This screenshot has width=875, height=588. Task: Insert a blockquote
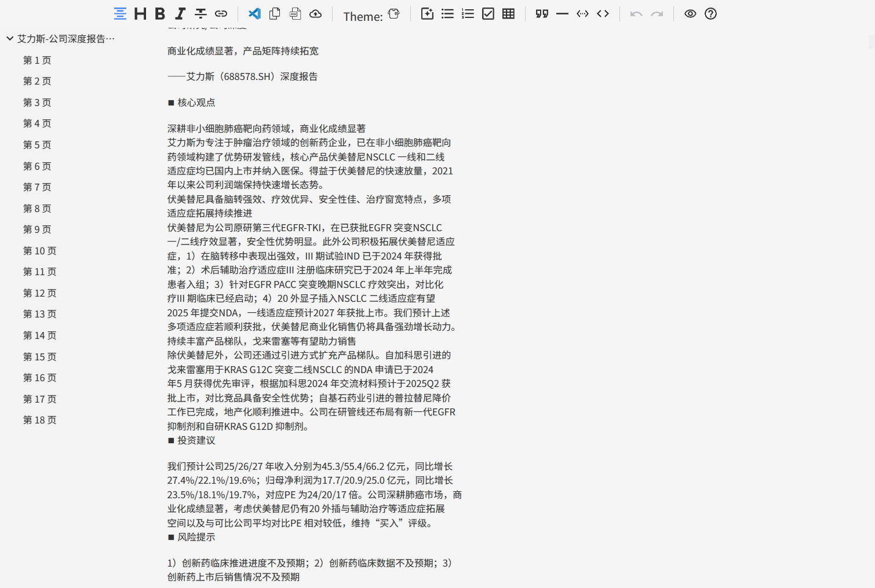click(542, 13)
